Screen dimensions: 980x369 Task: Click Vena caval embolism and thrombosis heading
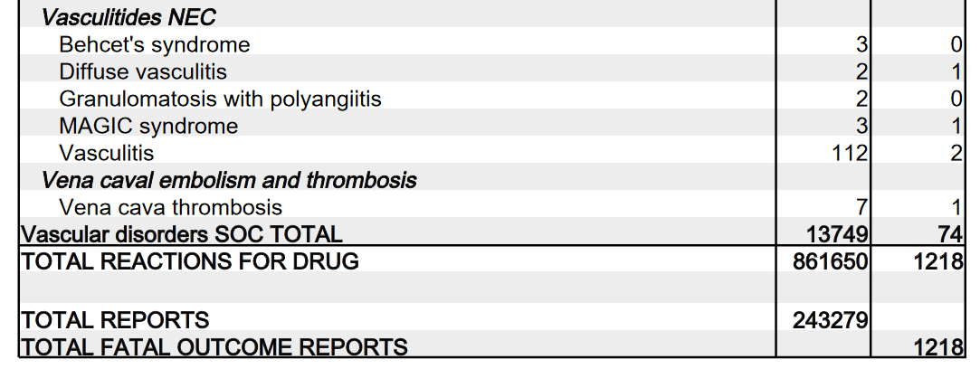coord(229,180)
